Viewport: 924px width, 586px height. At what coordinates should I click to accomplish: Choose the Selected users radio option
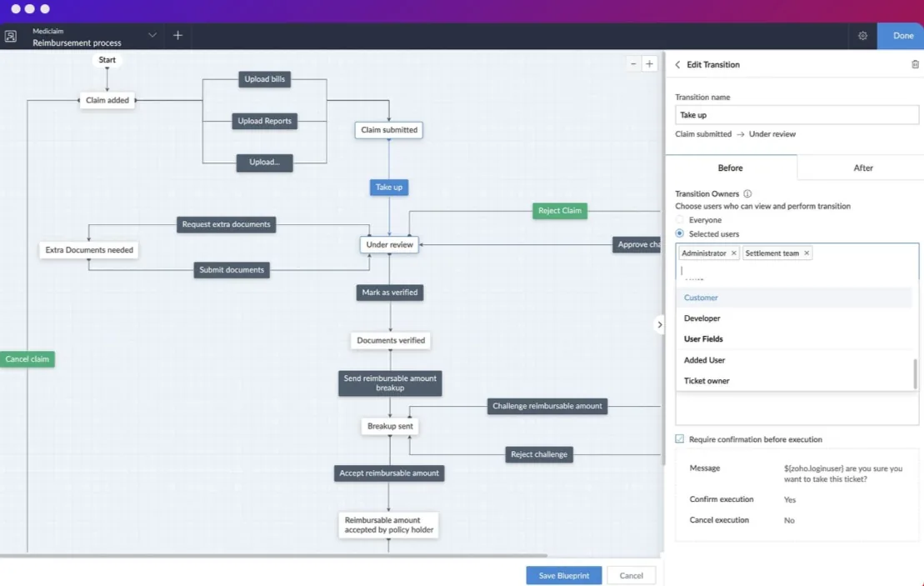(679, 233)
